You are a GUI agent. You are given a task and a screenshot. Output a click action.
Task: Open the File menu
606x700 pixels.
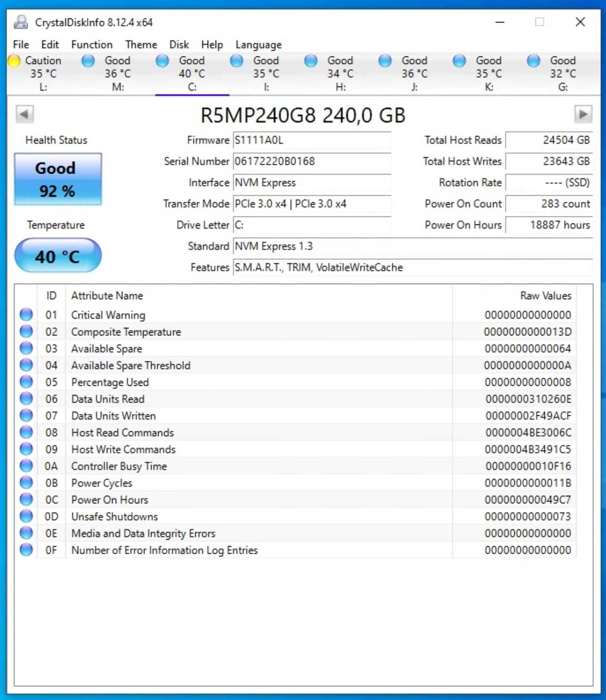[21, 45]
